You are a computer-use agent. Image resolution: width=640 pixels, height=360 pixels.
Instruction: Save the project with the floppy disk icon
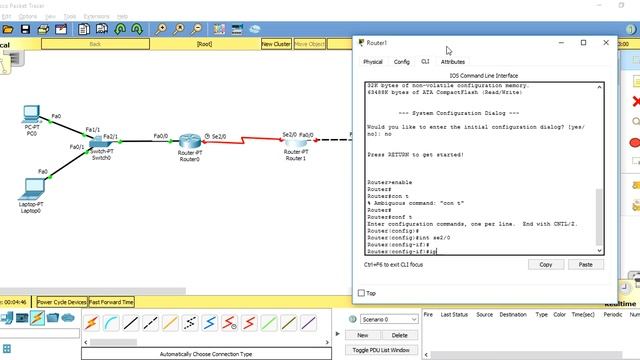click(25, 29)
